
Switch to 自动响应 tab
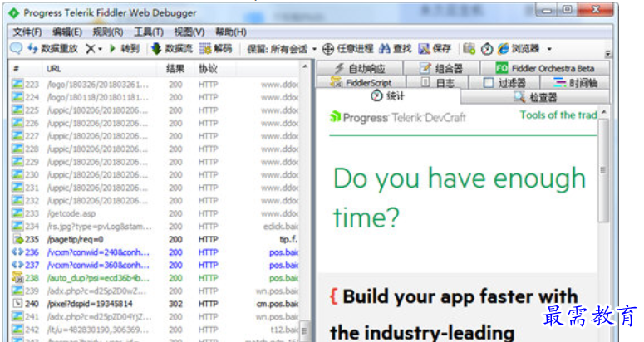coord(360,68)
